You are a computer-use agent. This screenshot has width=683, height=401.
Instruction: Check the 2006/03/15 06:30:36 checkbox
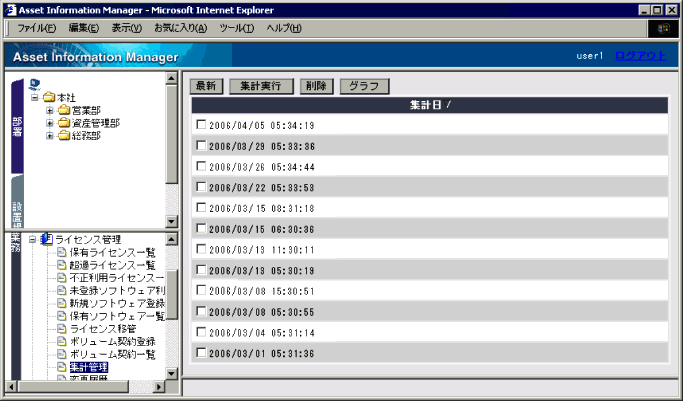pyautogui.click(x=201, y=228)
